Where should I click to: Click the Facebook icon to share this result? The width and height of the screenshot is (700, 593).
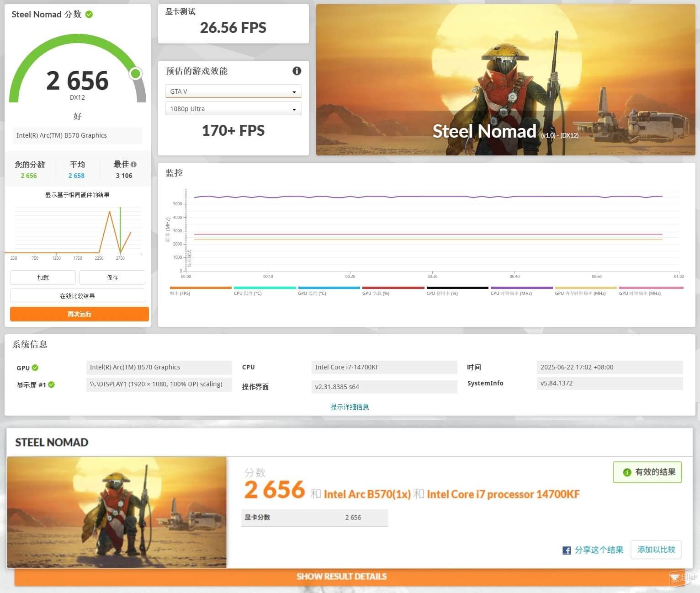pos(567,550)
